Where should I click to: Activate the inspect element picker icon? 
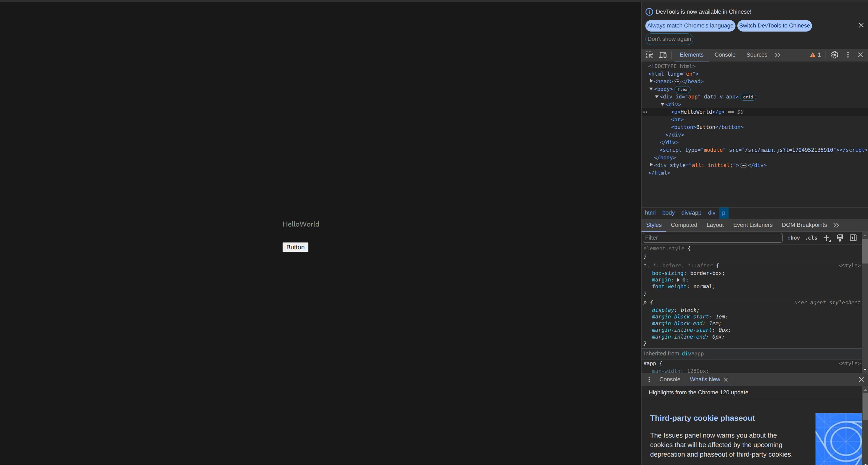click(649, 55)
